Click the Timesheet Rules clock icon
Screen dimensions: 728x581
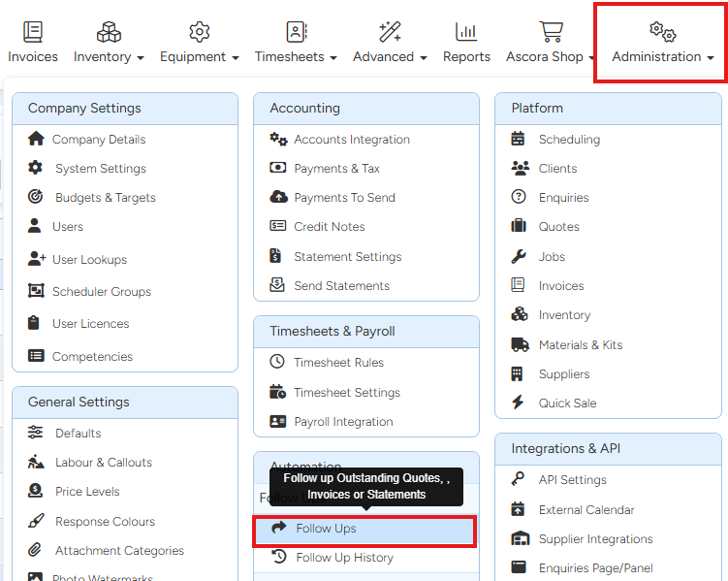[277, 362]
